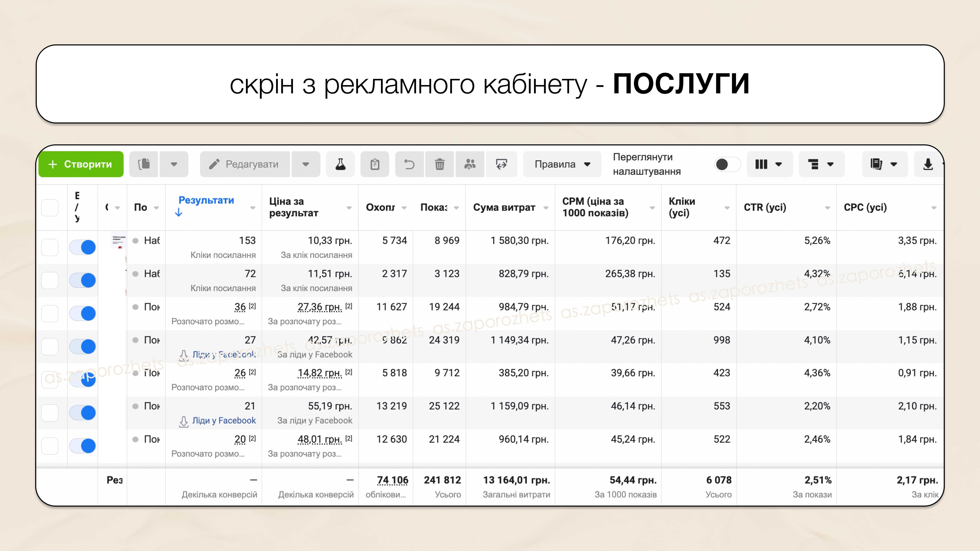Click the trash delete icon

440,164
